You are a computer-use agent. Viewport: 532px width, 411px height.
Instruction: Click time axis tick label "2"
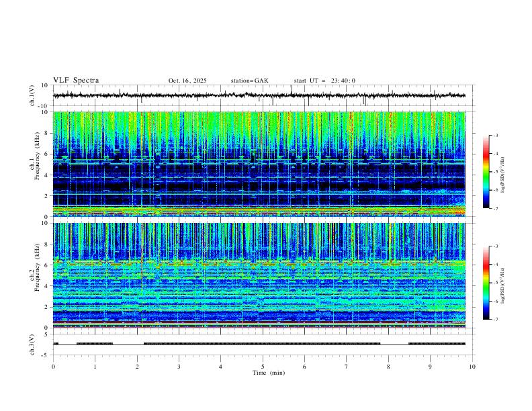(x=137, y=367)
